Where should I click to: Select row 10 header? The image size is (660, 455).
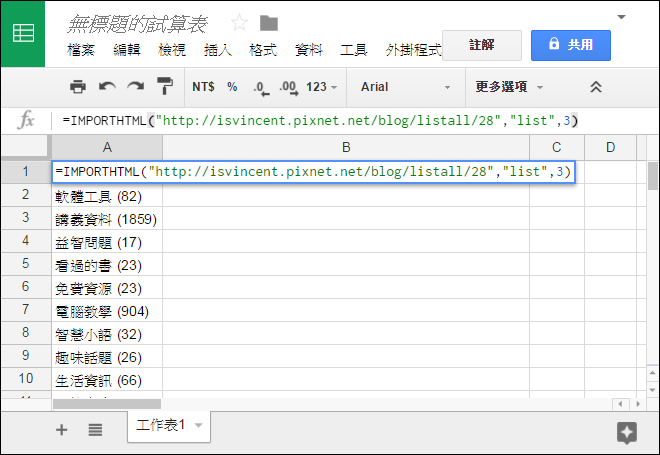(26, 379)
